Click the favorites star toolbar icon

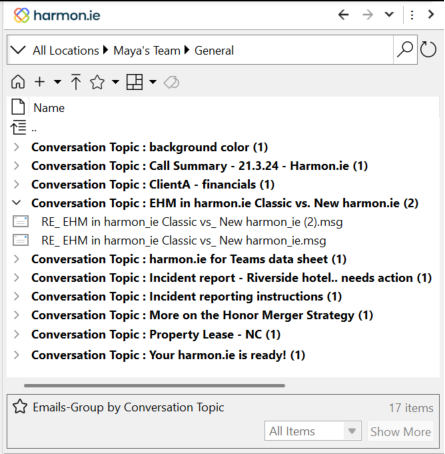click(97, 82)
